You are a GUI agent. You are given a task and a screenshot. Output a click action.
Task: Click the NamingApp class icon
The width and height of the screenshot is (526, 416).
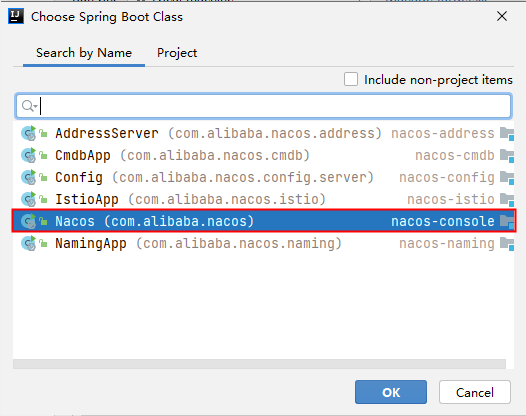29,243
